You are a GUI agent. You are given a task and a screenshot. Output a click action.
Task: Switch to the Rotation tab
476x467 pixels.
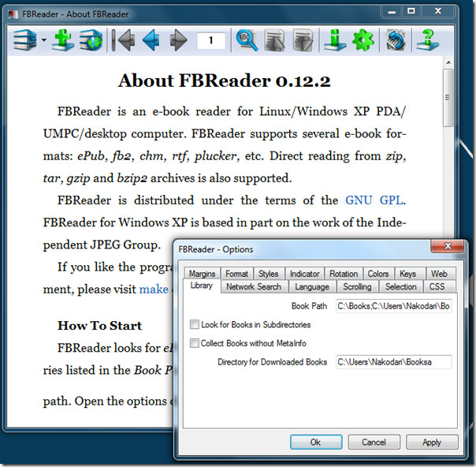pyautogui.click(x=344, y=274)
